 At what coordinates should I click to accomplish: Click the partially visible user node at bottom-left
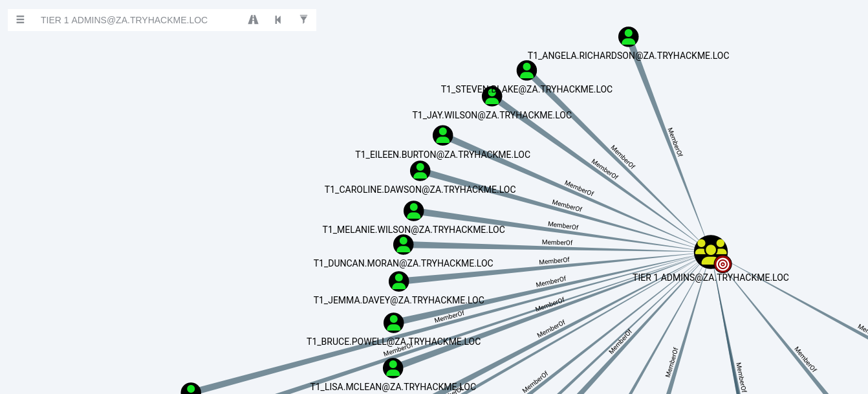click(191, 389)
